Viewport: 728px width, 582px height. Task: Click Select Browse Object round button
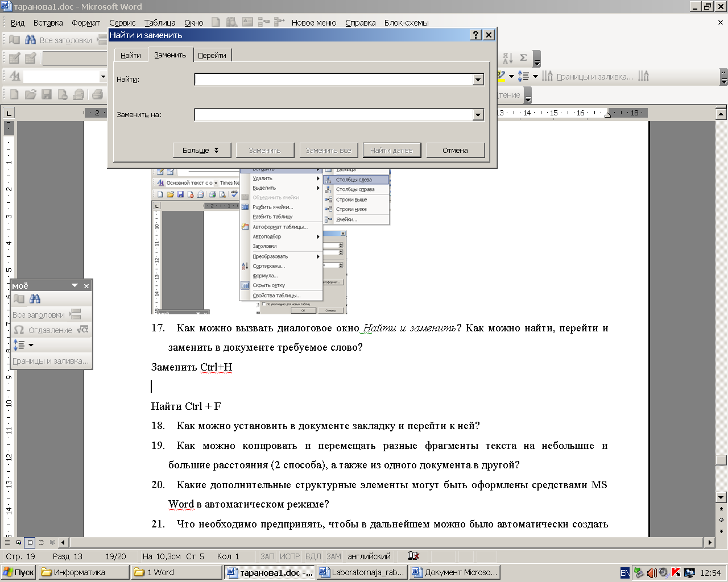pyautogui.click(x=721, y=519)
